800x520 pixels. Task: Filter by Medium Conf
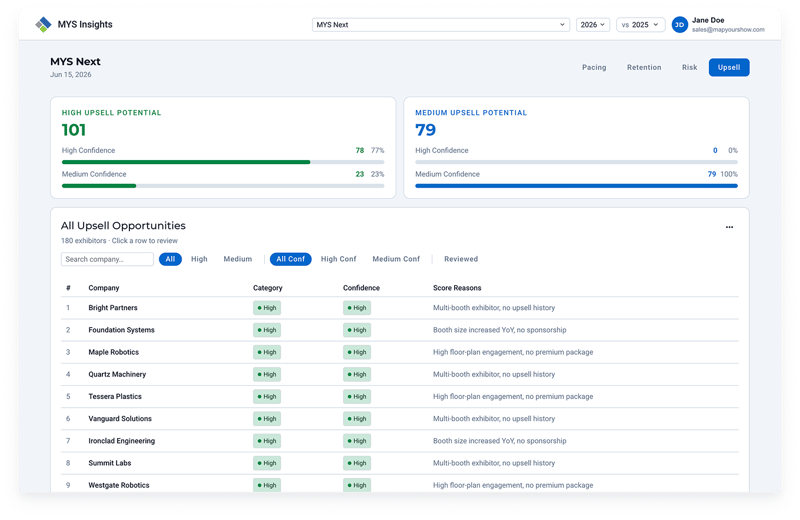click(396, 259)
